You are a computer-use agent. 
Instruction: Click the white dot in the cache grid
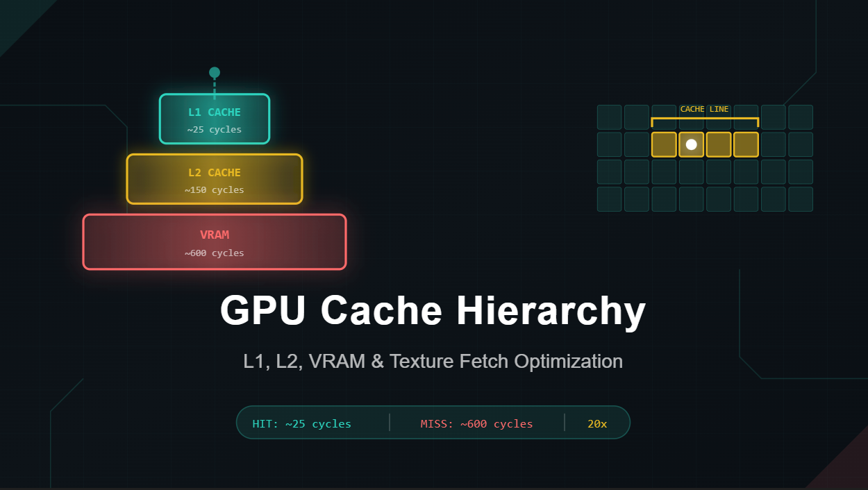click(691, 144)
